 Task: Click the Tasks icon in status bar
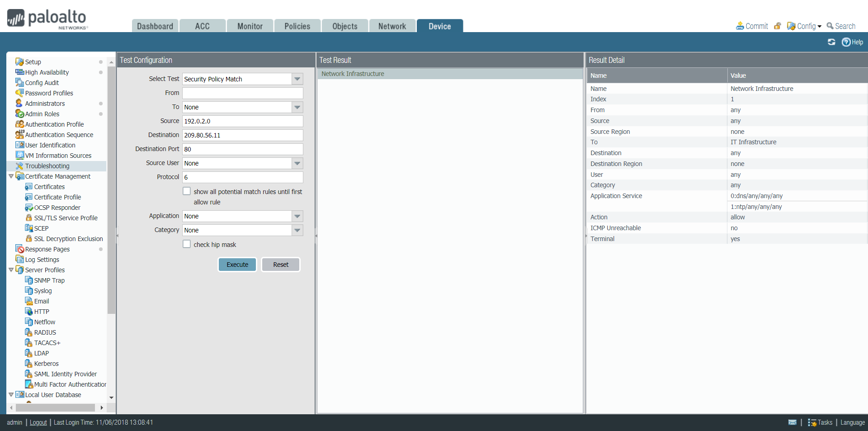click(812, 422)
